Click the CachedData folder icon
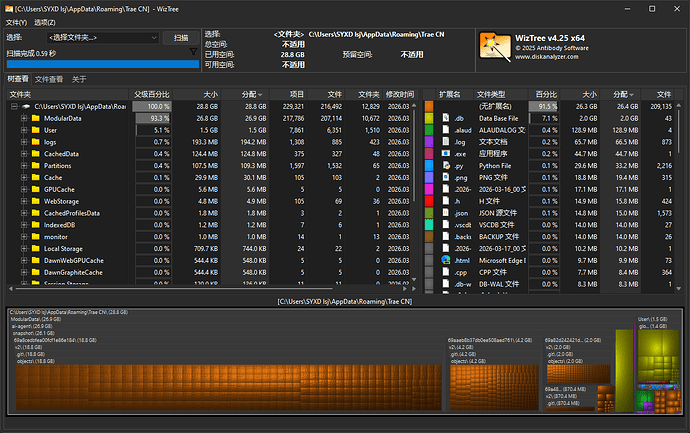 pos(36,153)
